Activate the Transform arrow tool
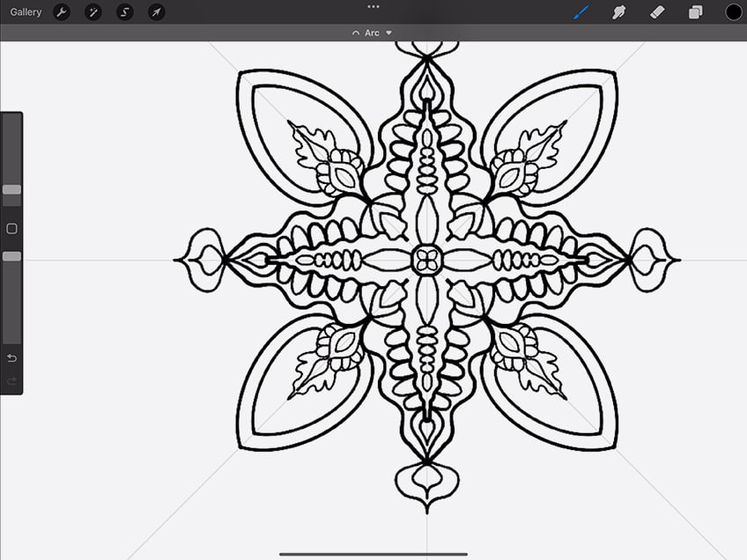 pyautogui.click(x=156, y=12)
